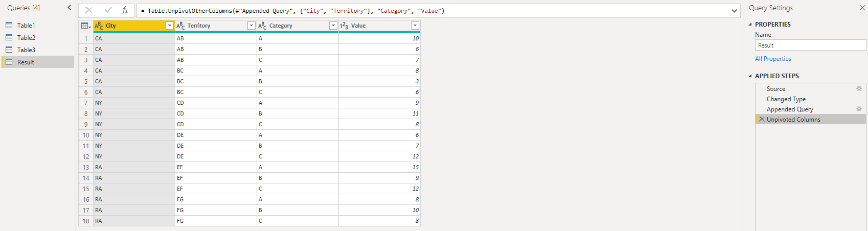
Task: Click the Category cell A in row 10
Action: pyautogui.click(x=298, y=135)
